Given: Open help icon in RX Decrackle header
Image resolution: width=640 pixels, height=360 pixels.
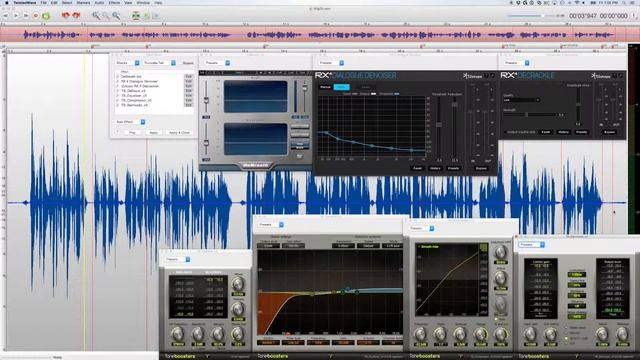Looking at the screenshot, I should (x=615, y=76).
